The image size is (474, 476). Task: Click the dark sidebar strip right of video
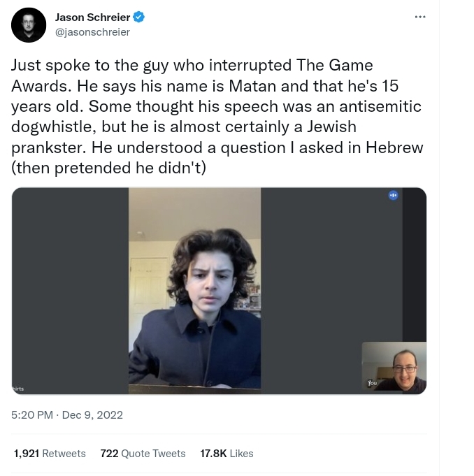pos(415,265)
